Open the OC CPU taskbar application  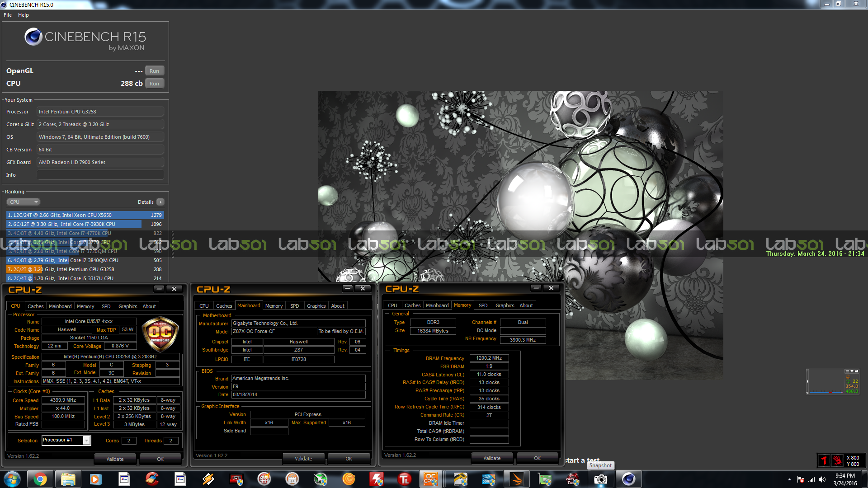point(430,479)
